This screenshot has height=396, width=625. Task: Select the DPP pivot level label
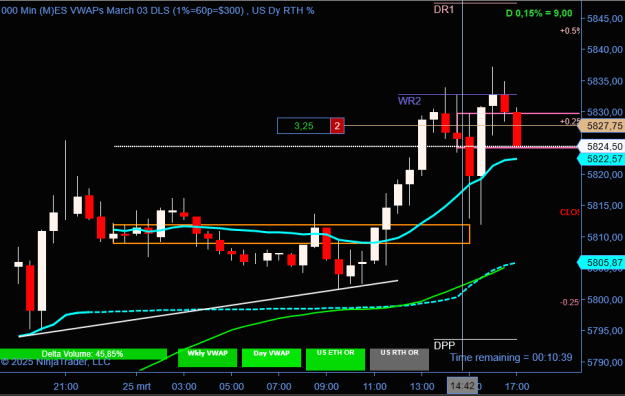444,345
